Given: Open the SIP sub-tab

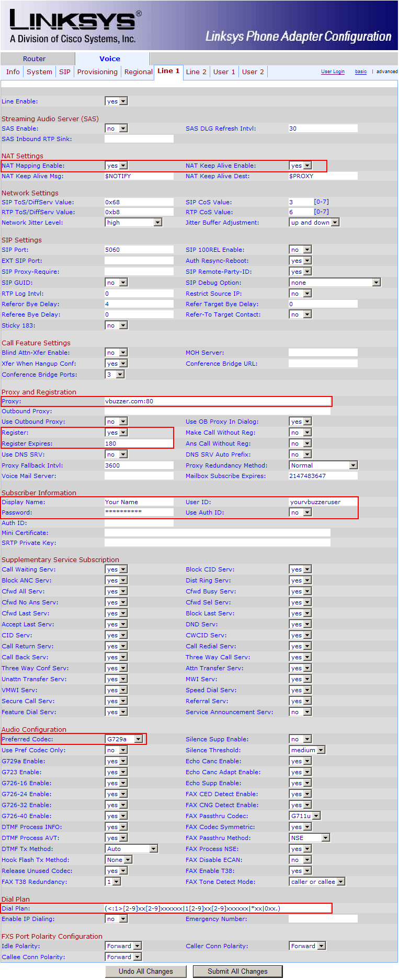Looking at the screenshot, I should point(64,72).
